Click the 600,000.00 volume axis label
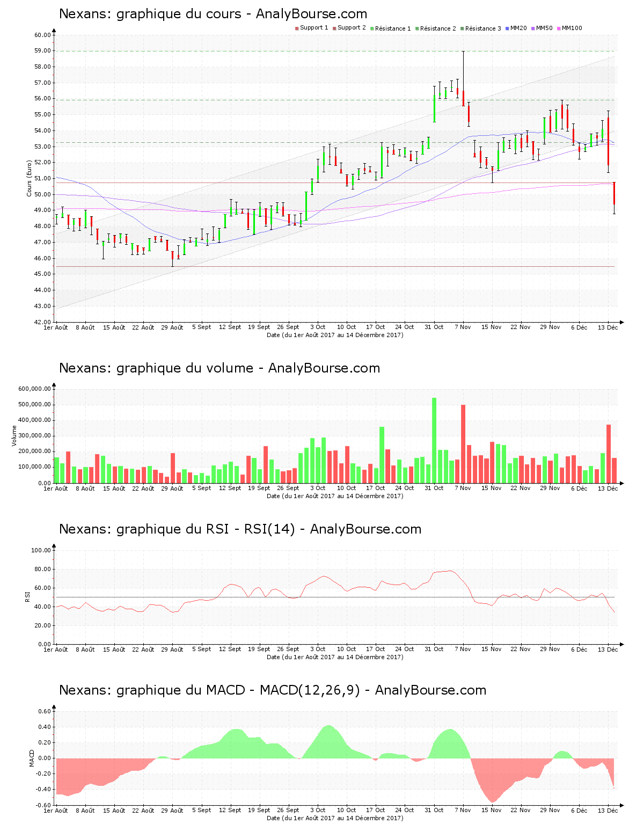644x832 pixels. (x=34, y=389)
